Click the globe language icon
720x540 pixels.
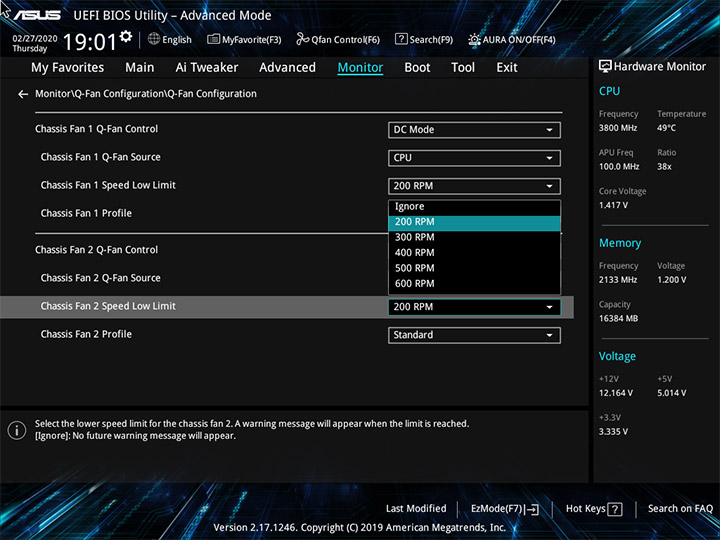(x=154, y=39)
